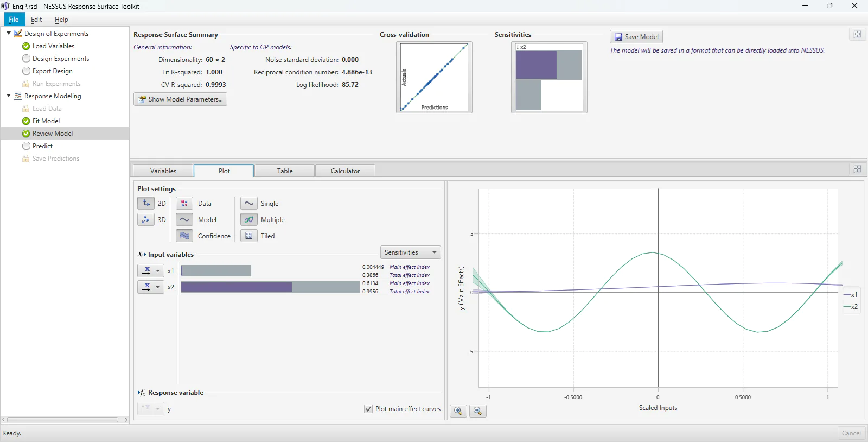Open the File menu

click(x=14, y=20)
